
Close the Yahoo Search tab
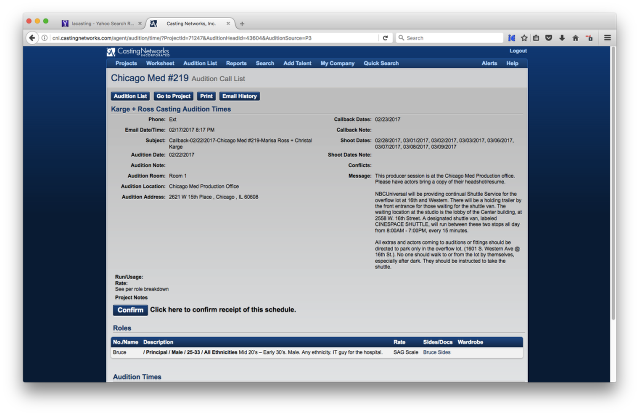click(140, 24)
